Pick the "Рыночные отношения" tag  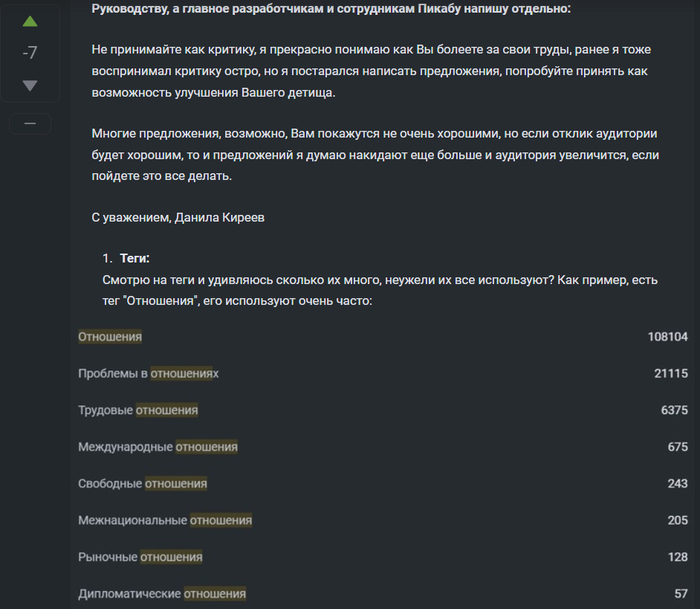[x=140, y=557]
